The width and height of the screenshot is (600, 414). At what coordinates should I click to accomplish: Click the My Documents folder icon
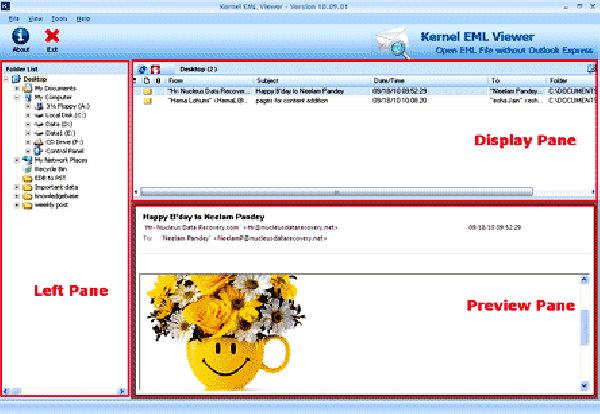tap(27, 88)
